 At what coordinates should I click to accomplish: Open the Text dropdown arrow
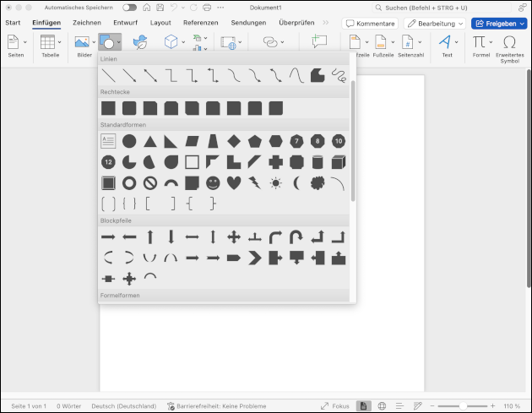(456, 42)
